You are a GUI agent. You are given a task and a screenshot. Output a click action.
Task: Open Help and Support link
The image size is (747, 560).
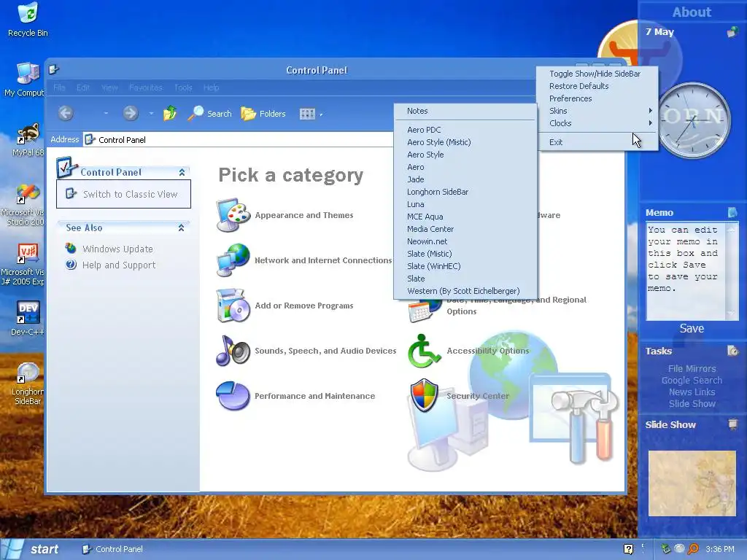[119, 265]
